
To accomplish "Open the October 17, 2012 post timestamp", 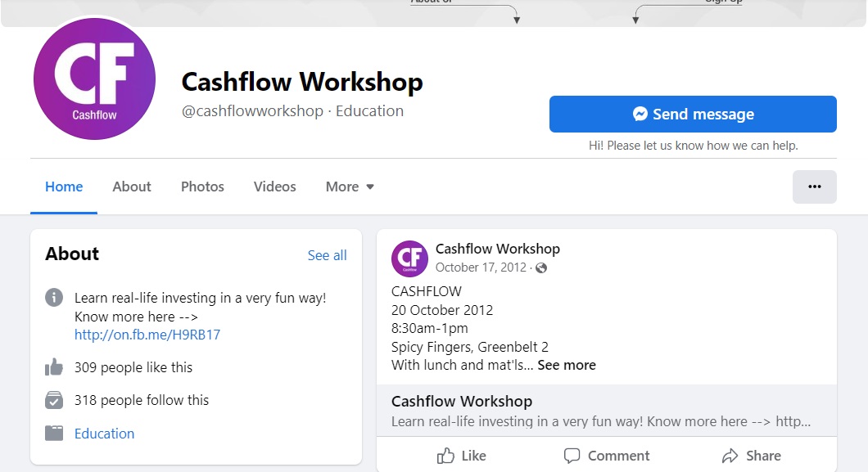I will click(481, 267).
